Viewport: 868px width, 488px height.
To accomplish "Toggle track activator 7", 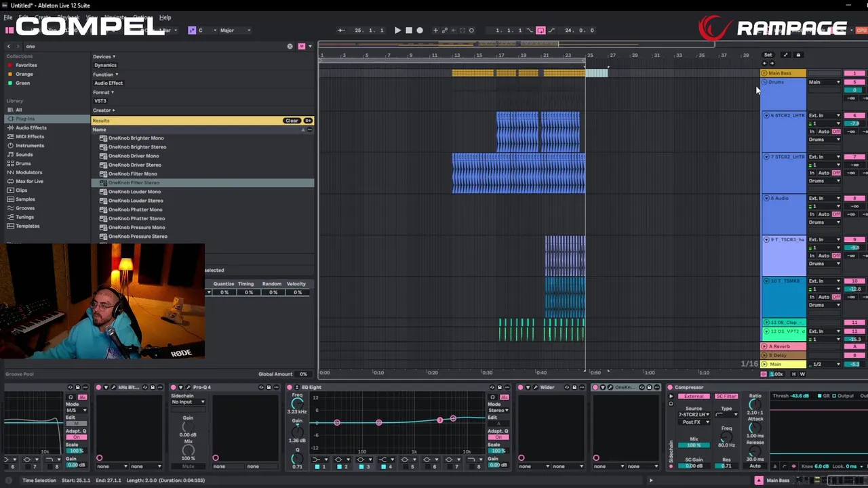I will pyautogui.click(x=854, y=157).
